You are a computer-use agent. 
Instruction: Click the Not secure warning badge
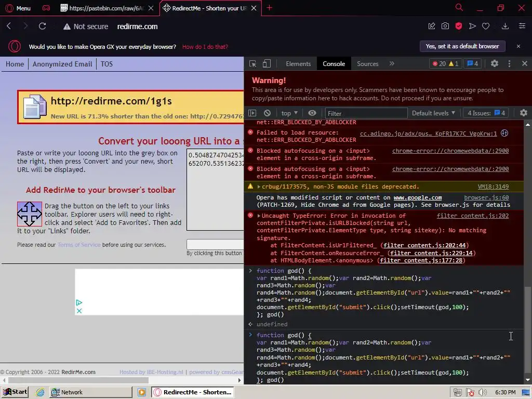coord(86,26)
